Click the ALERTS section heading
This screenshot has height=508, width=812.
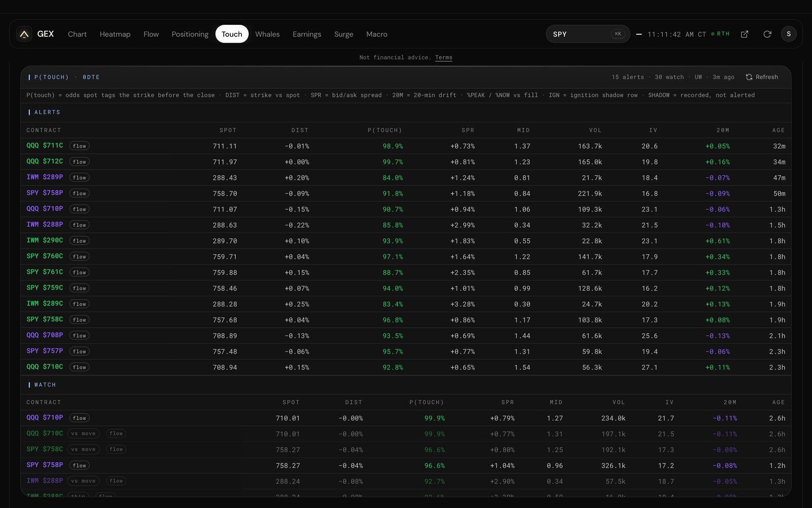47,112
